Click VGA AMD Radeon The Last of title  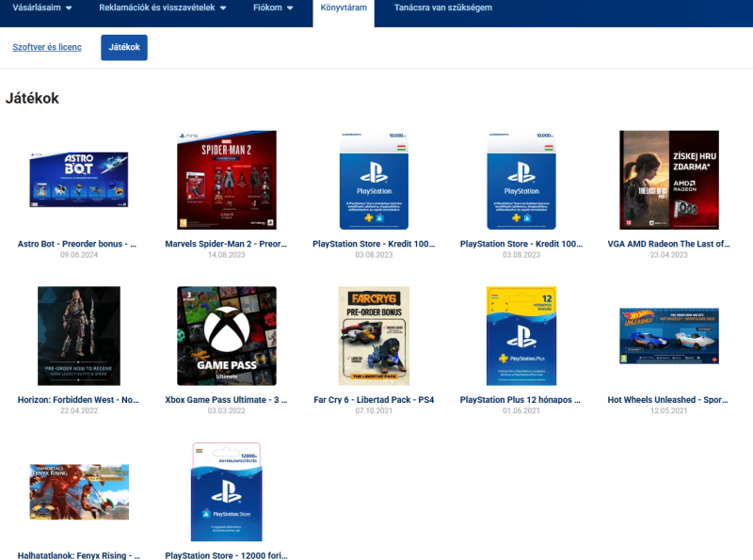point(668,244)
